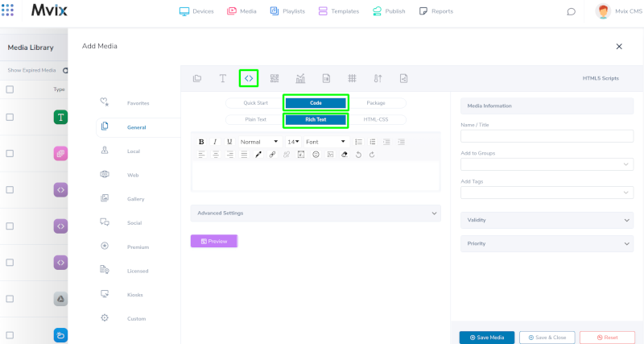Check the box beside Google Drive media item
The image size is (644, 344).
coord(10,299)
